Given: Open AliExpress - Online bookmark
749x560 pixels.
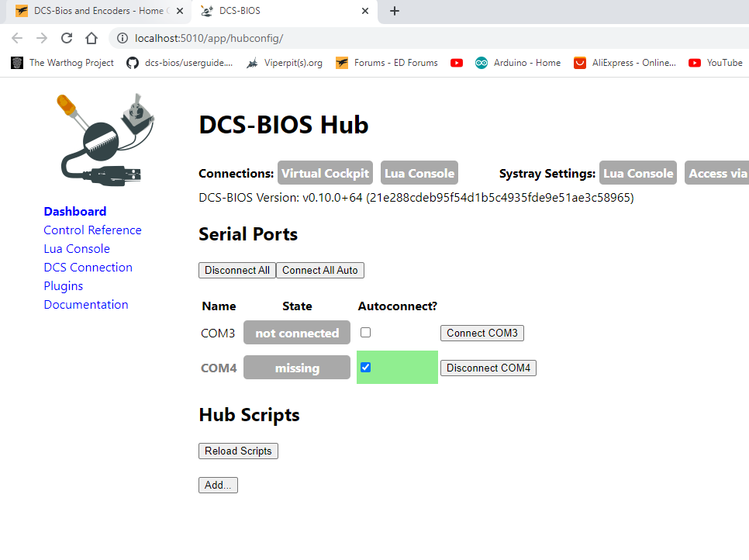Looking at the screenshot, I should (625, 63).
